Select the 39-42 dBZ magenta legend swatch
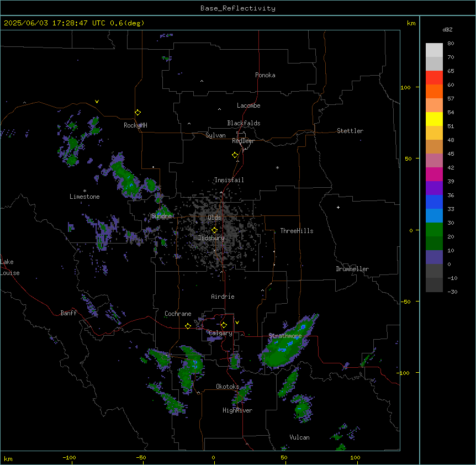 click(x=434, y=175)
